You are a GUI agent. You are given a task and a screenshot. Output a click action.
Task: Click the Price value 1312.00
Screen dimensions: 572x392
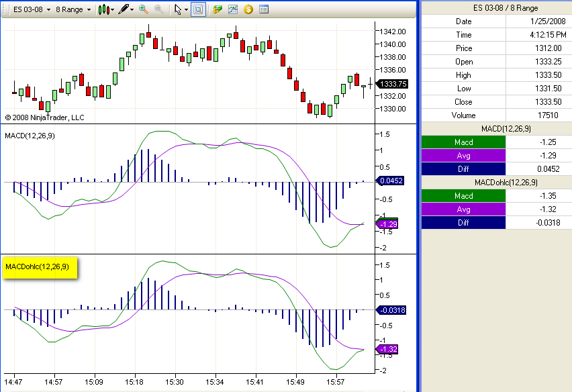pos(549,48)
